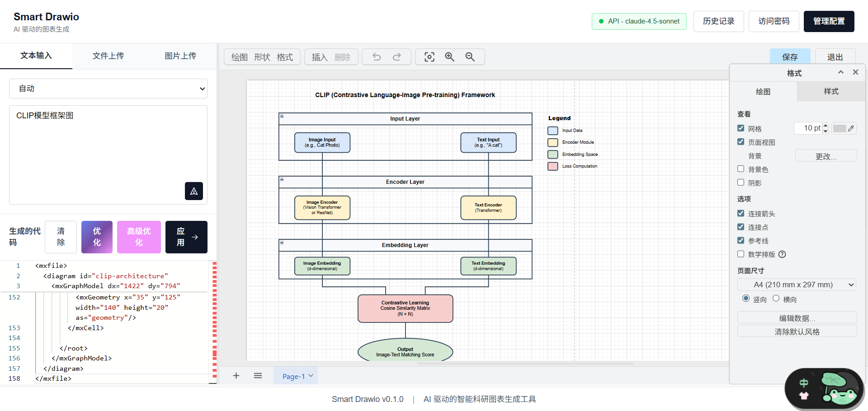Viewport: 868px width, 411px height.
Task: Click the fit-to-page focus icon
Action: pyautogui.click(x=429, y=57)
